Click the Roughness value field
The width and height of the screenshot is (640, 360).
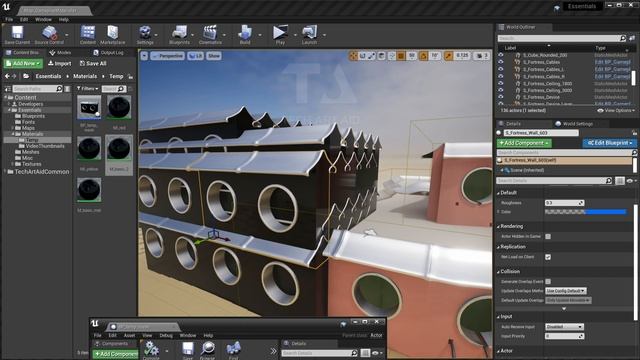point(564,203)
